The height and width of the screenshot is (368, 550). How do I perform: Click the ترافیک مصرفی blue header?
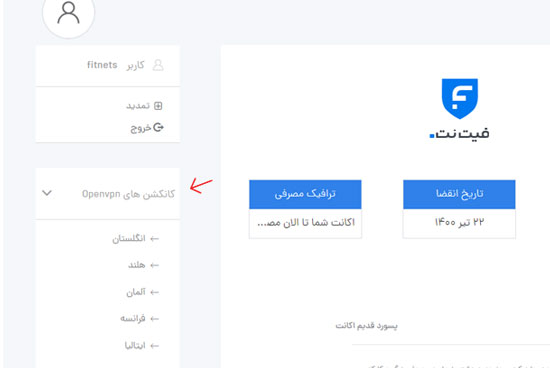(305, 194)
